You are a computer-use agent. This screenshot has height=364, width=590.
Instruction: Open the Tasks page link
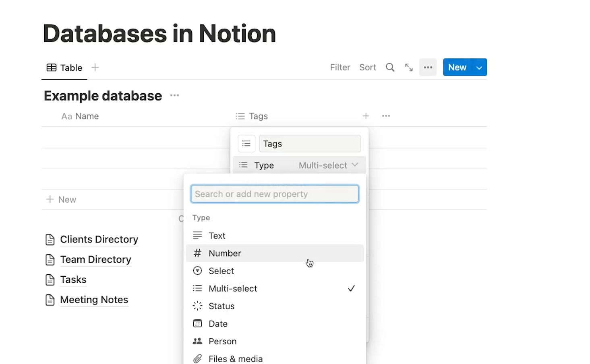pos(73,280)
